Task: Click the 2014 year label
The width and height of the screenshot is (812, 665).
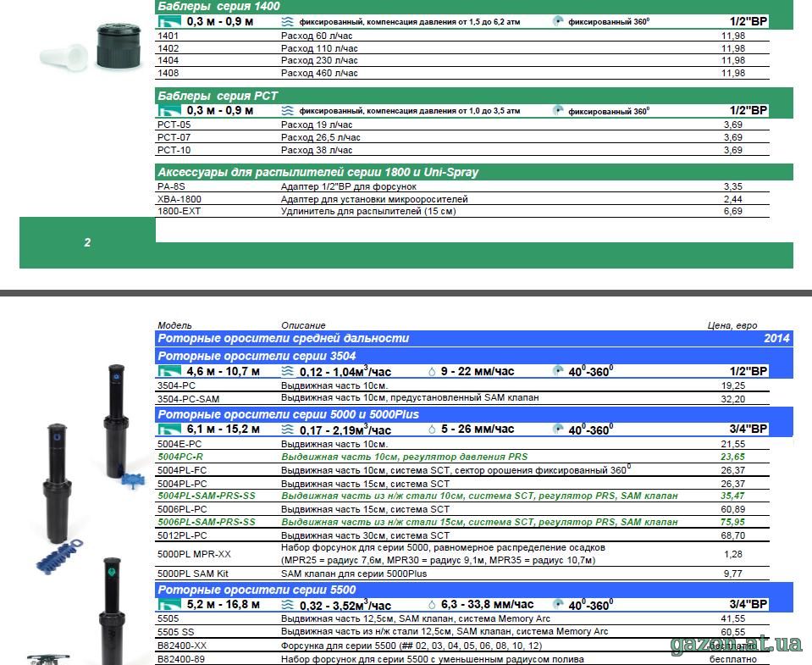Action: 776,338
